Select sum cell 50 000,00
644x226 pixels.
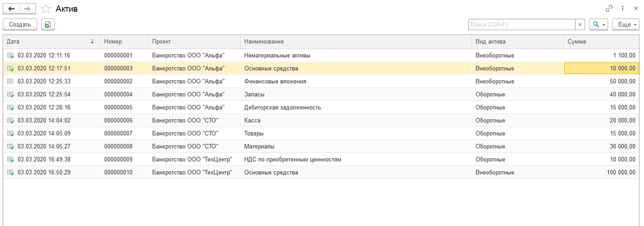point(601,81)
